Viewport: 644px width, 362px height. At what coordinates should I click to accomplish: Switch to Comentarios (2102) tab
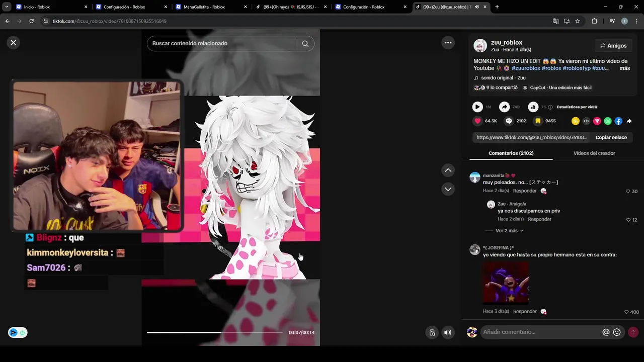click(511, 153)
